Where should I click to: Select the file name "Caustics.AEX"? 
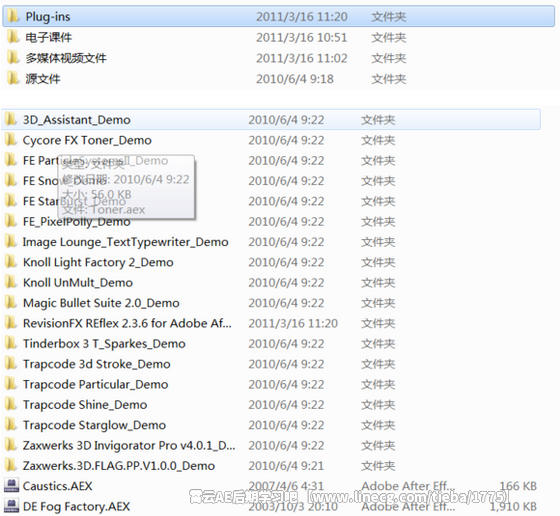[58, 486]
